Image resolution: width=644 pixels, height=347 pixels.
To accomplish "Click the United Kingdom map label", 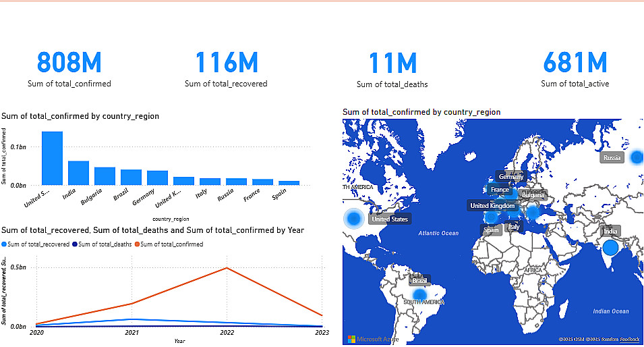I will pyautogui.click(x=492, y=206).
